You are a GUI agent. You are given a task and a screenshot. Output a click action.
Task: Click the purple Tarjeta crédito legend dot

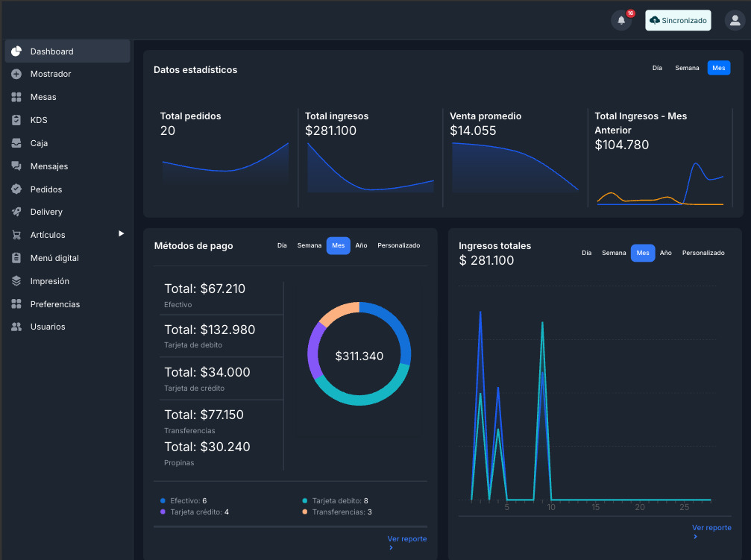[x=163, y=512]
